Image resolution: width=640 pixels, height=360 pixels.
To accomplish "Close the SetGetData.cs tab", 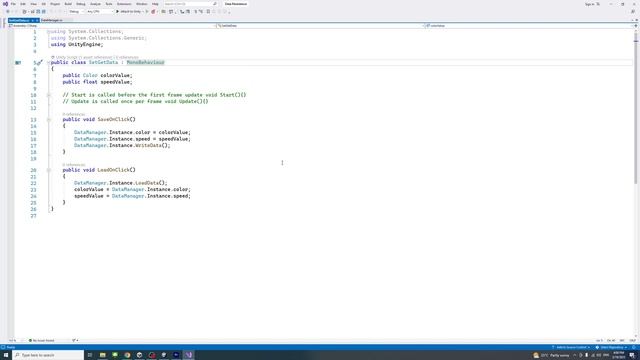I will [37, 20].
